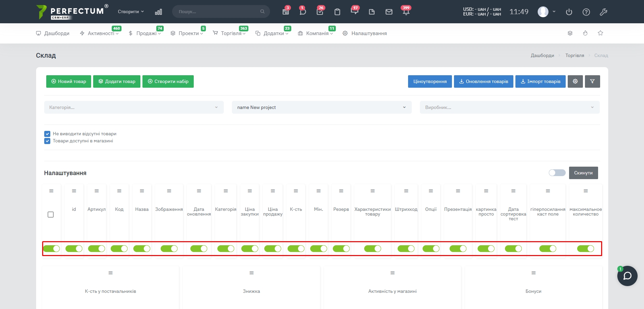The height and width of the screenshot is (309, 644).
Task: Click the power logout icon
Action: pyautogui.click(x=569, y=12)
